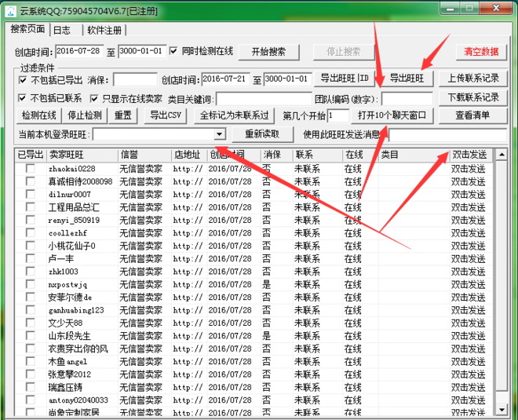Click the 停止检测 button
The height and width of the screenshot is (420, 518).
point(85,115)
